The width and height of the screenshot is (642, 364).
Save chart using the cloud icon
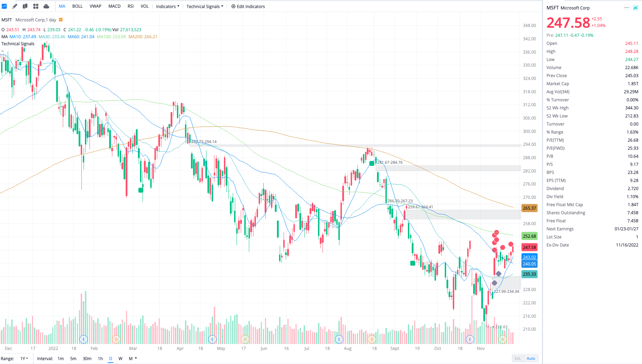tap(46, 6)
